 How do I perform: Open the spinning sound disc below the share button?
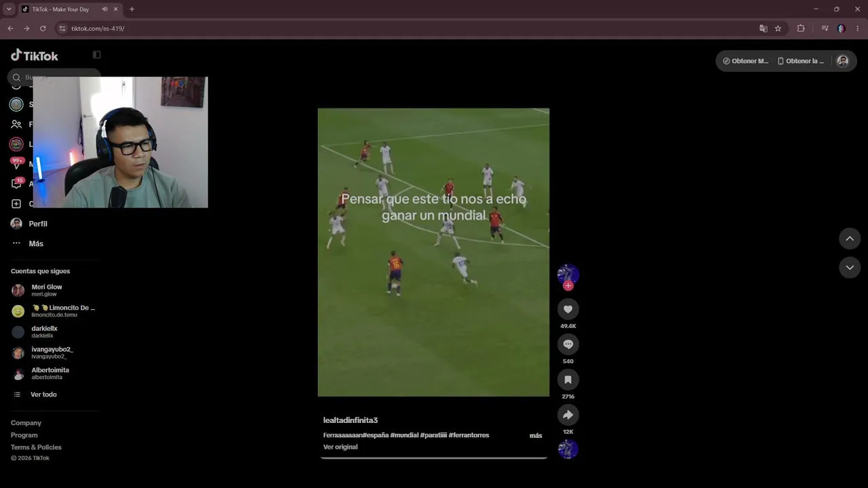pyautogui.click(x=568, y=449)
